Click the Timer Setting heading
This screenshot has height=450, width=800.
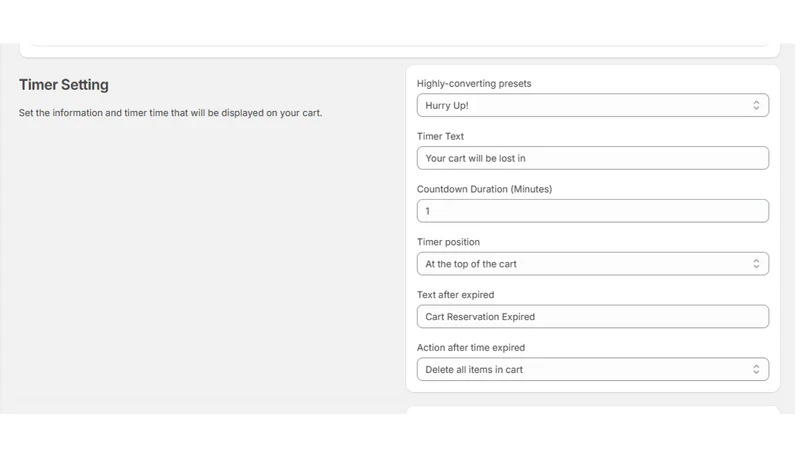click(64, 85)
